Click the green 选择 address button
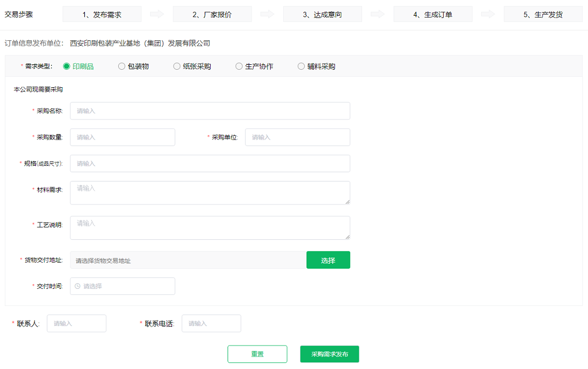 coord(328,259)
